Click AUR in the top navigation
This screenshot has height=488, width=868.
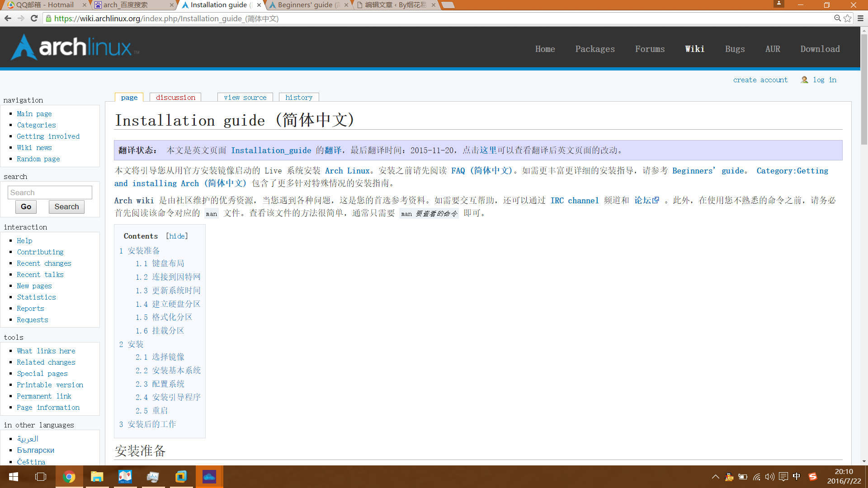773,49
